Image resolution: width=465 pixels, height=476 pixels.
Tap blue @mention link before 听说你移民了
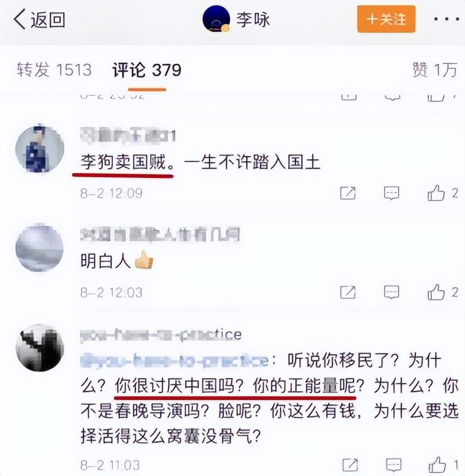tap(175, 361)
